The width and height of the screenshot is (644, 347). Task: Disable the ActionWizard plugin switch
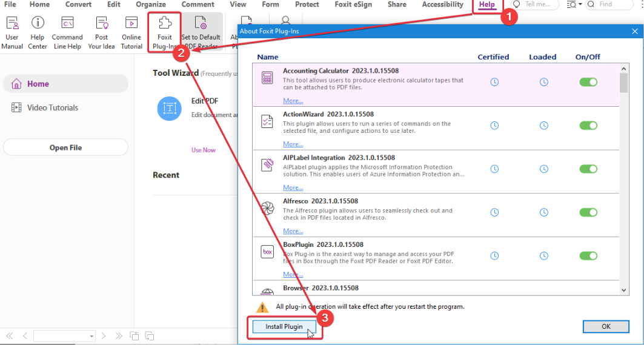pos(588,126)
